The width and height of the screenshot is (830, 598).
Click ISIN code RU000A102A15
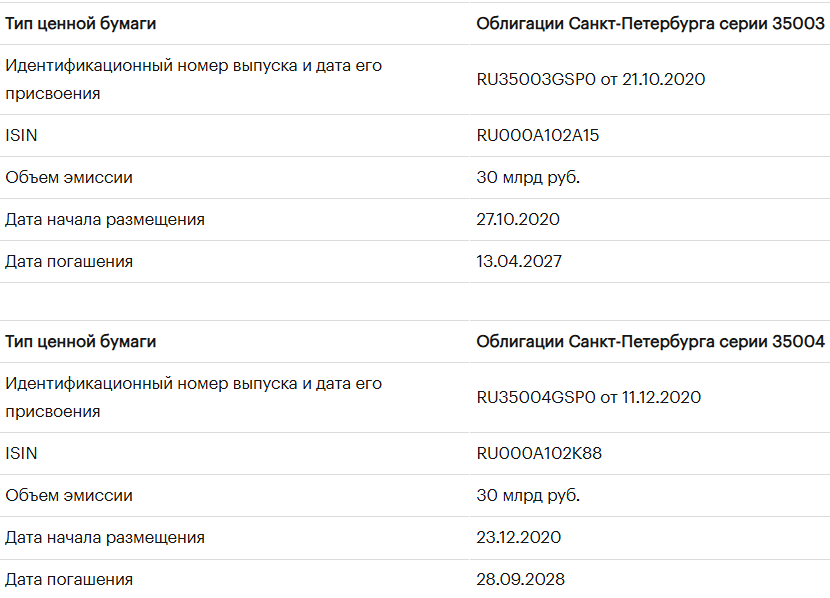[x=538, y=135]
